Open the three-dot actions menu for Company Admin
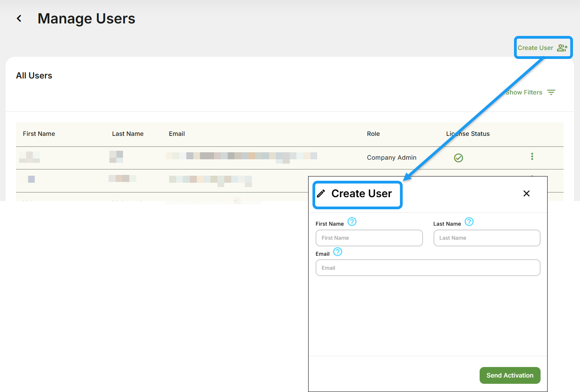 coord(532,156)
